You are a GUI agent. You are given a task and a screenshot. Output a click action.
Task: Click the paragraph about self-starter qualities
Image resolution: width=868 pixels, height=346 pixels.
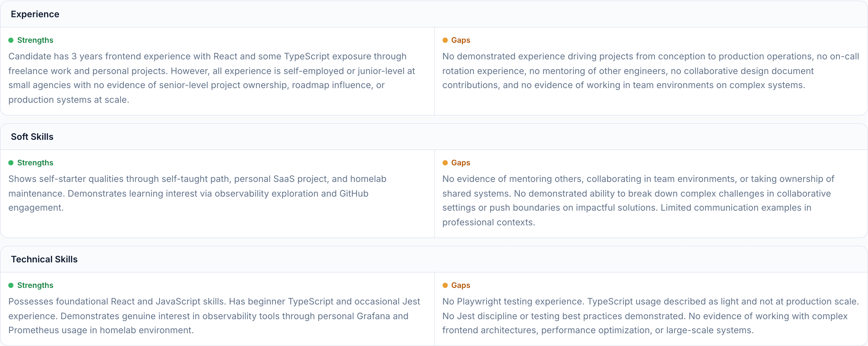tap(197, 193)
